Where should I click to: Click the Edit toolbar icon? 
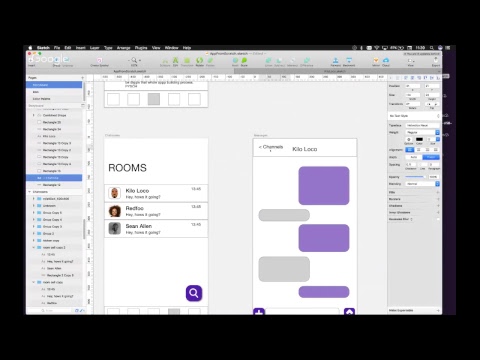175,60
